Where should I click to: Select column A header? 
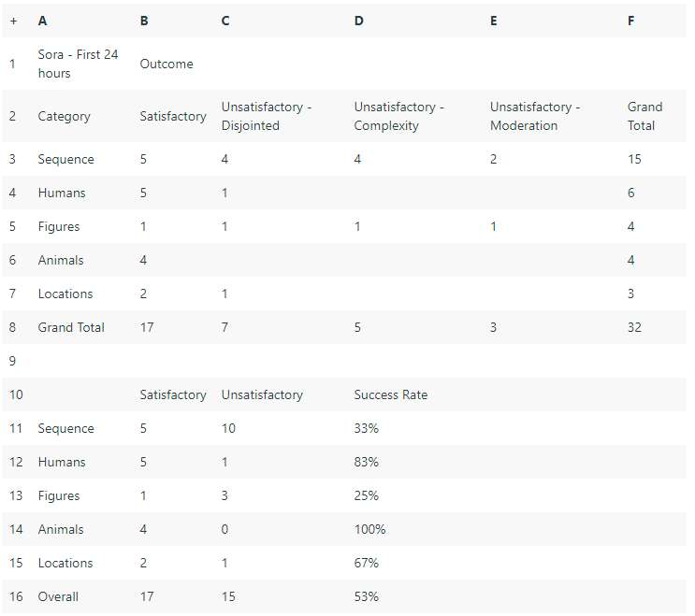[x=42, y=21]
